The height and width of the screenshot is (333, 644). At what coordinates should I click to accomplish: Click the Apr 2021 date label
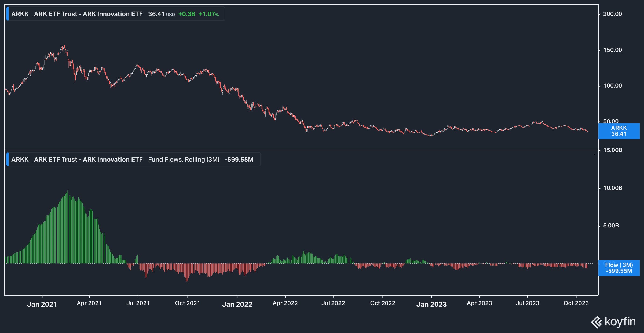point(89,303)
